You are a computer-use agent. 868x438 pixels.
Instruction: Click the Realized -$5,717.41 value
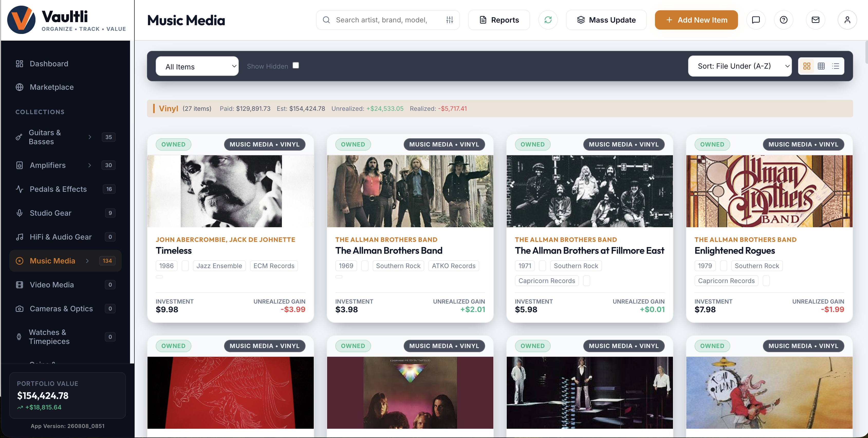pyautogui.click(x=453, y=108)
